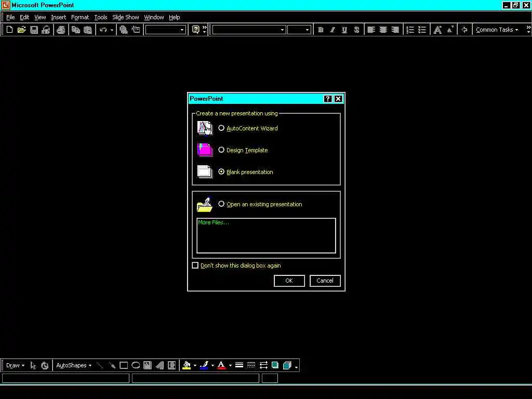The image size is (532, 399).
Task: Choose the Select Objects pointer tool
Action: click(33, 365)
